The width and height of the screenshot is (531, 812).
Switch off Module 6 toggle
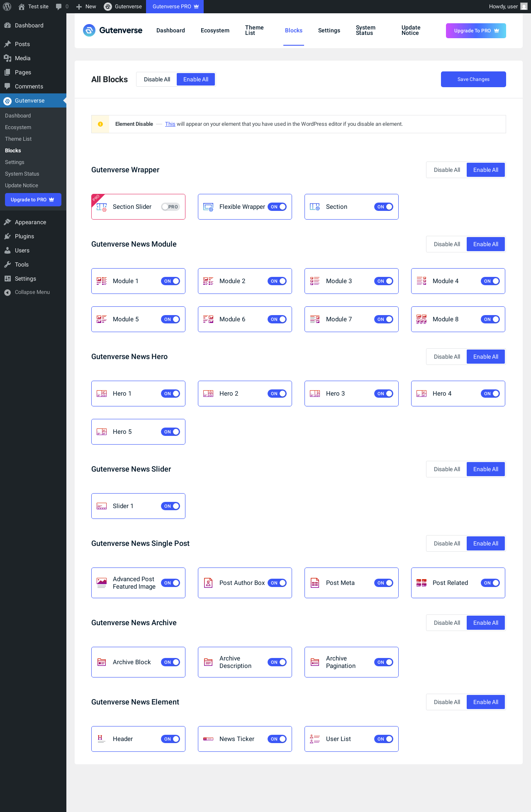coord(277,319)
